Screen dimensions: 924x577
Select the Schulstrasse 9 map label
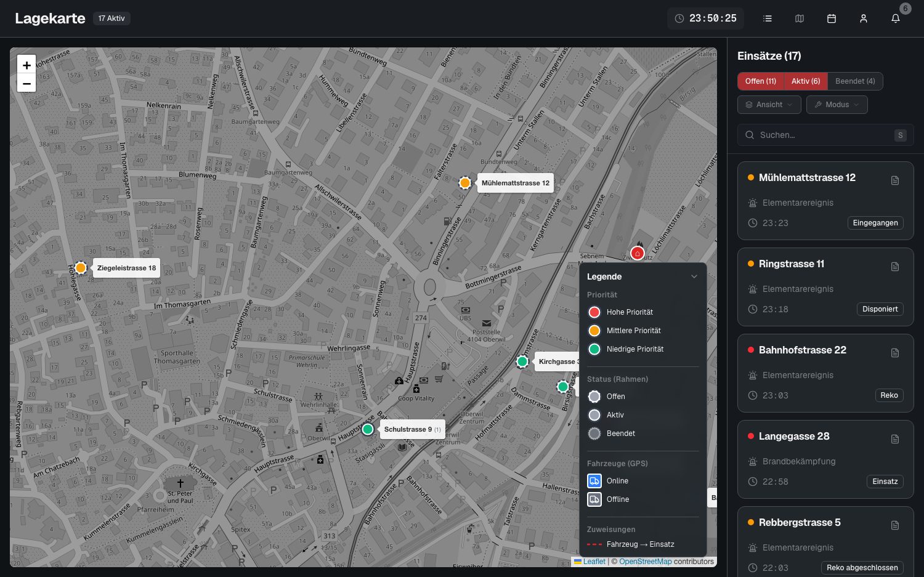click(x=412, y=429)
